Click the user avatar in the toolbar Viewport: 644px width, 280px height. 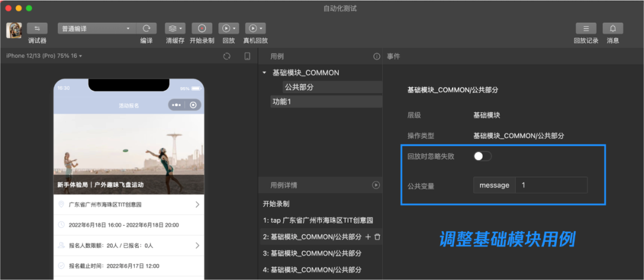click(14, 30)
